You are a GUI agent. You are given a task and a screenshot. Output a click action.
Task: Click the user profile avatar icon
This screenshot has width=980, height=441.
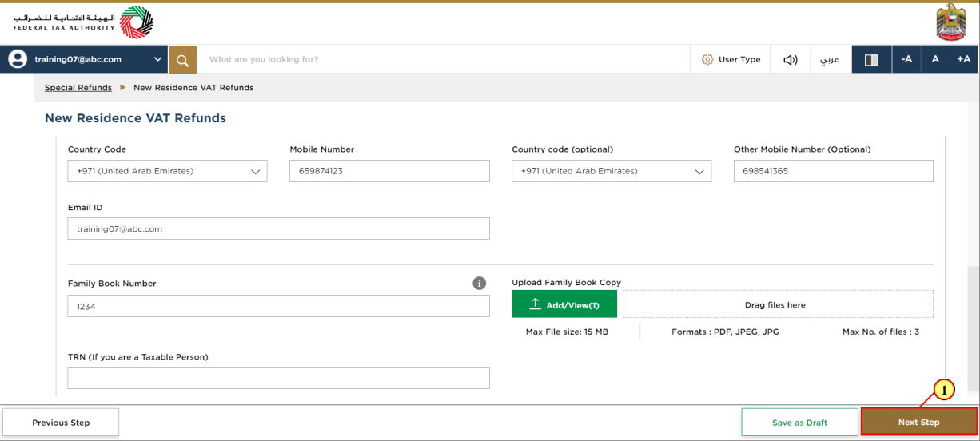click(x=18, y=59)
